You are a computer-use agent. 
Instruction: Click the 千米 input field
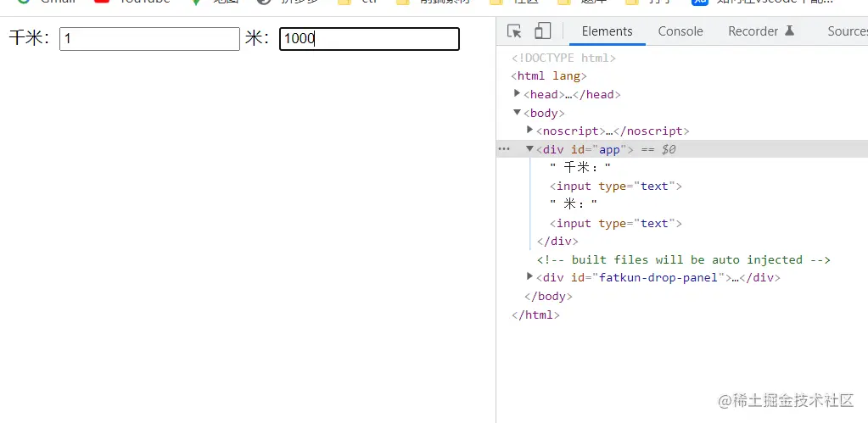click(x=149, y=39)
